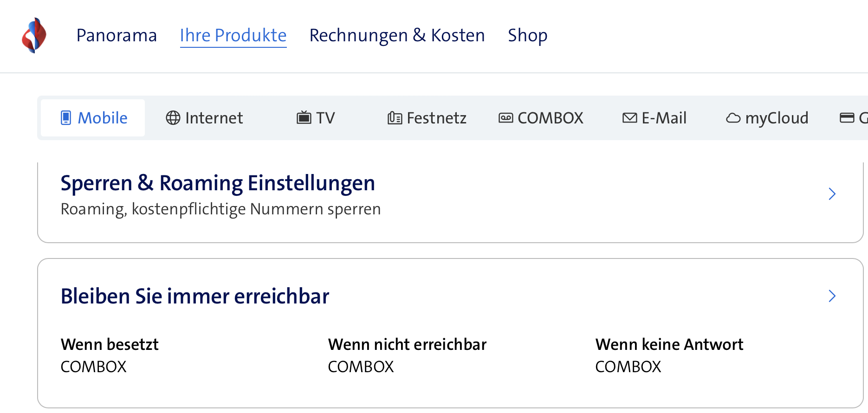Expand Bleiben Sie immer erreichbar chevron

pos(832,296)
